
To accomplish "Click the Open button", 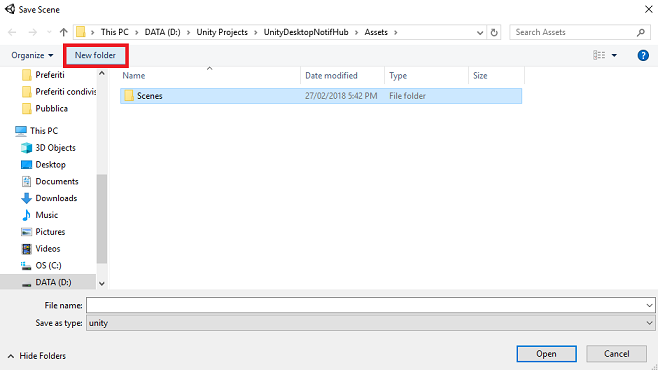I will [546, 354].
